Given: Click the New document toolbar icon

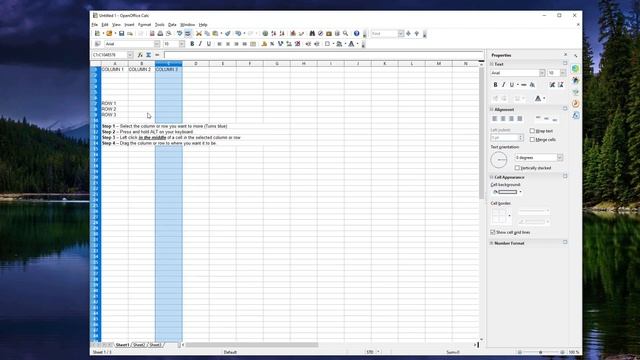Looking at the screenshot, I should [97, 33].
